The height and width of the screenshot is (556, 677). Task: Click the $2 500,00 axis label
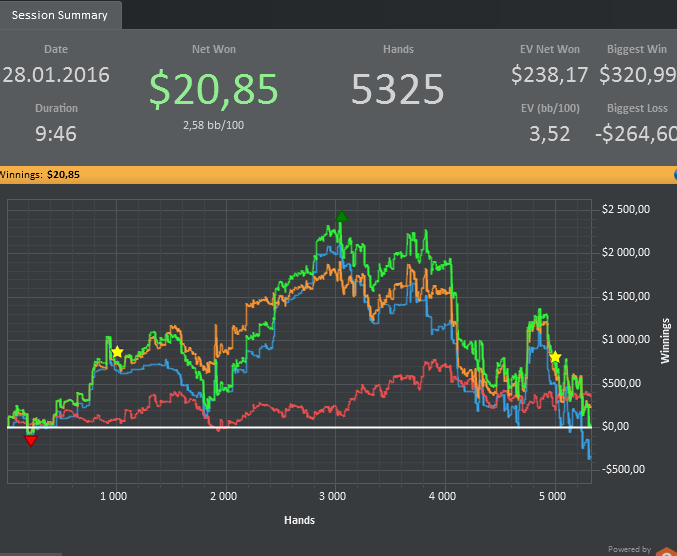tap(626, 209)
